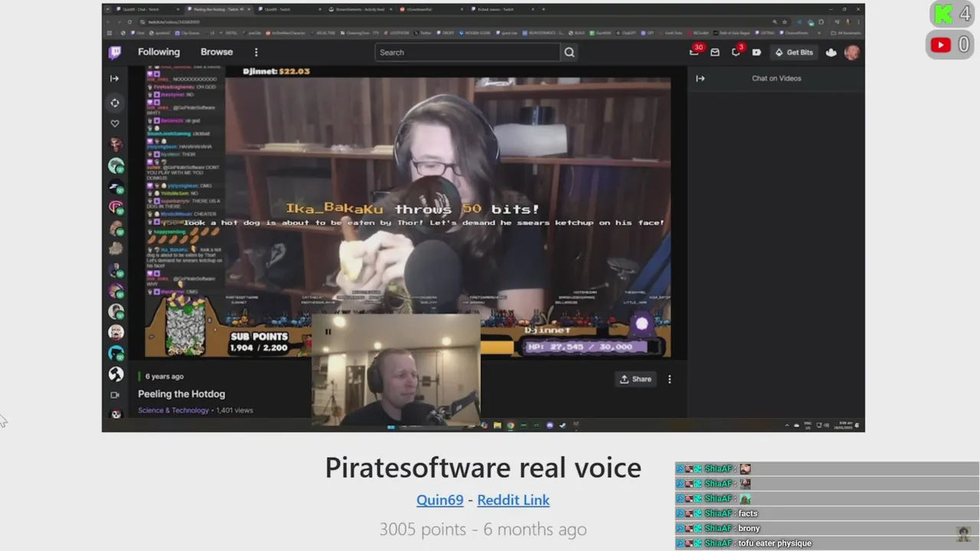Click the ShiaAF brony chat message
The width and height of the screenshot is (980, 551).
tap(827, 528)
